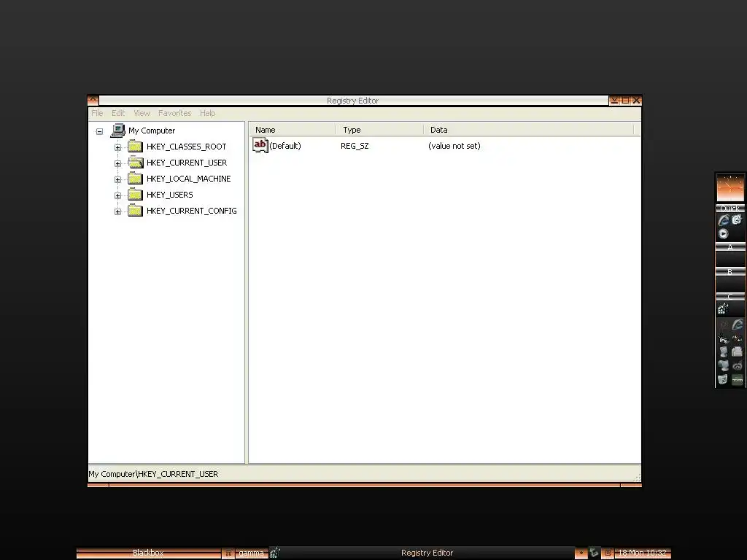Click the Registry Editor icon under dock section C
The image size is (747, 560).
723,309
